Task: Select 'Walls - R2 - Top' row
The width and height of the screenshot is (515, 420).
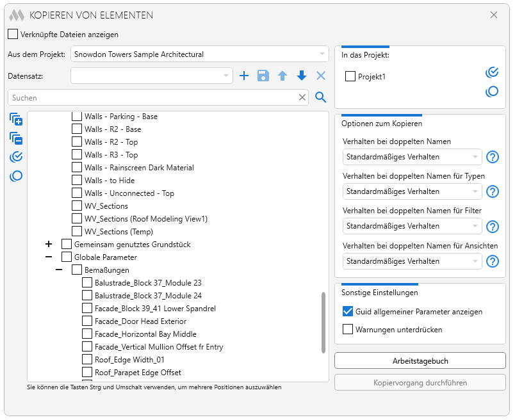Action: 111,142
